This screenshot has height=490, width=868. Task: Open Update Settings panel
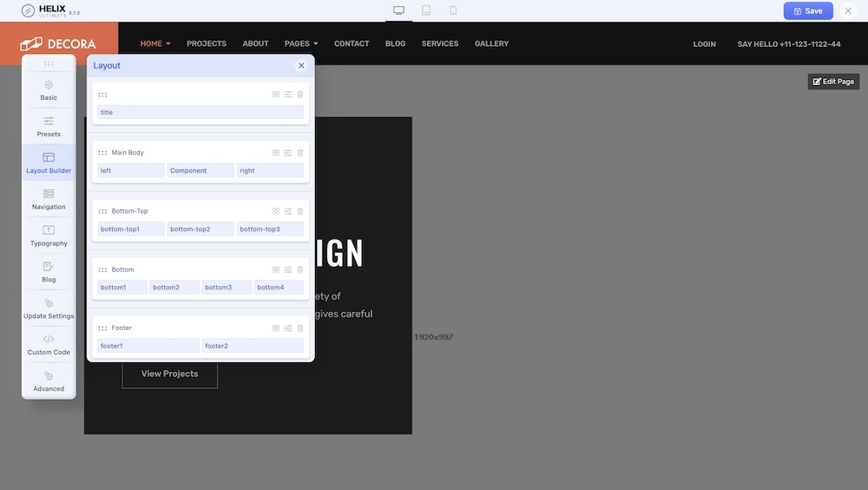coord(49,308)
